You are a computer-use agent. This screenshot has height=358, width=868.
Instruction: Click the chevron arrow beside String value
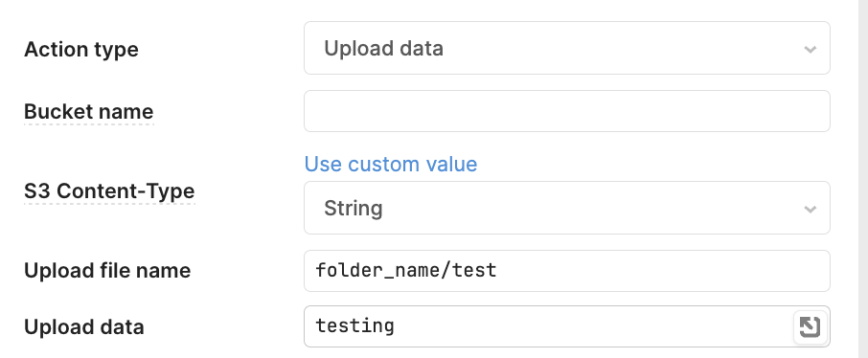coord(810,210)
